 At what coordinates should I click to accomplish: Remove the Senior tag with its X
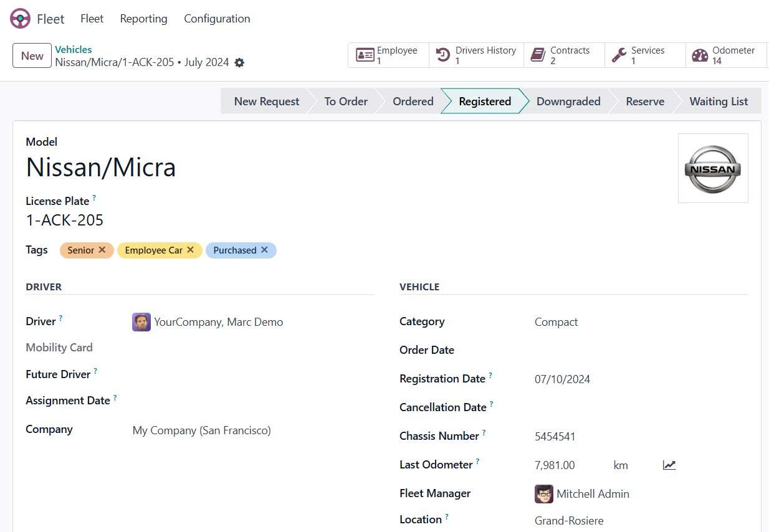pyautogui.click(x=102, y=250)
